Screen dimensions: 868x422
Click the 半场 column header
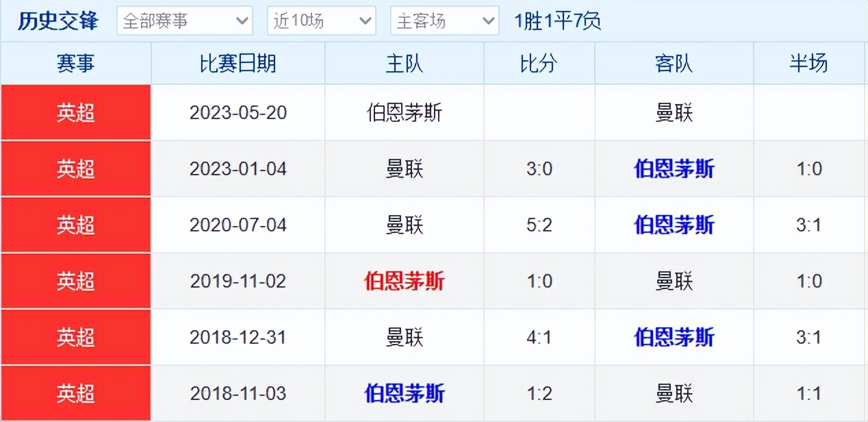[810, 63]
